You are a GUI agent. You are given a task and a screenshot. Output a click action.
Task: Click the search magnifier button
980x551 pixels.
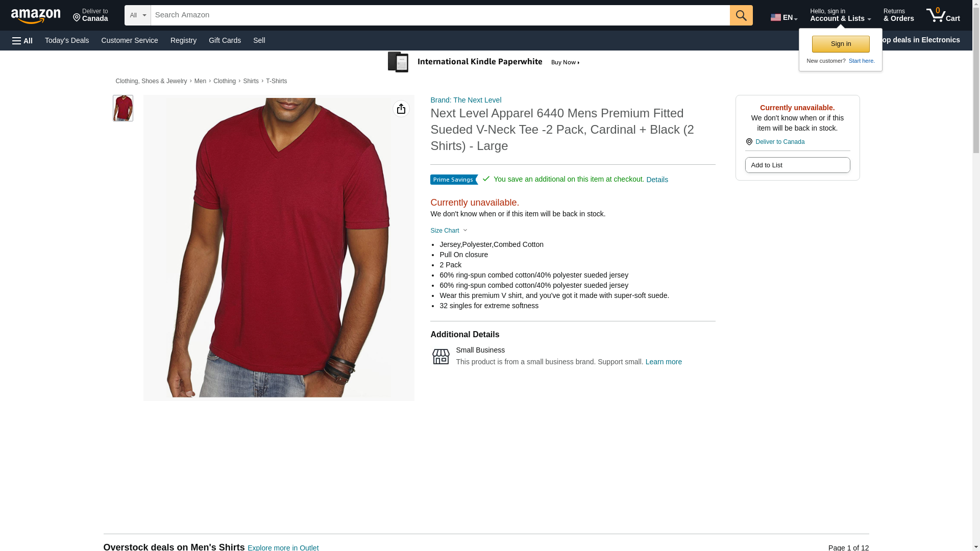point(741,15)
